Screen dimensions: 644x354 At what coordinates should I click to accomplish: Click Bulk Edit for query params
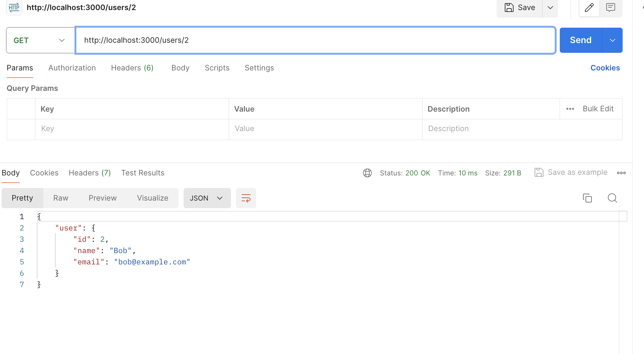(598, 109)
